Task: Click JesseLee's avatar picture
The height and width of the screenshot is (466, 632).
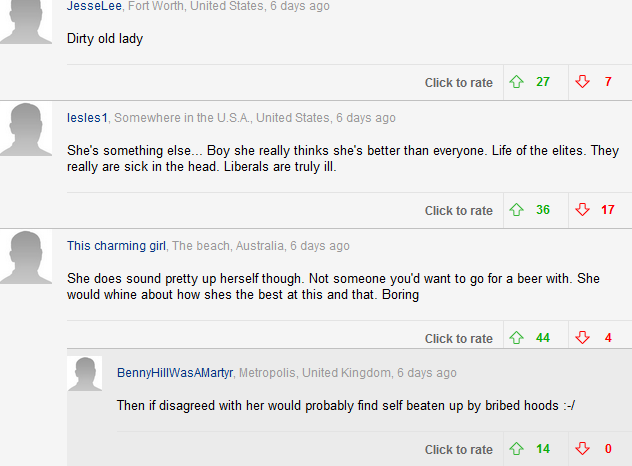Action: point(26,20)
